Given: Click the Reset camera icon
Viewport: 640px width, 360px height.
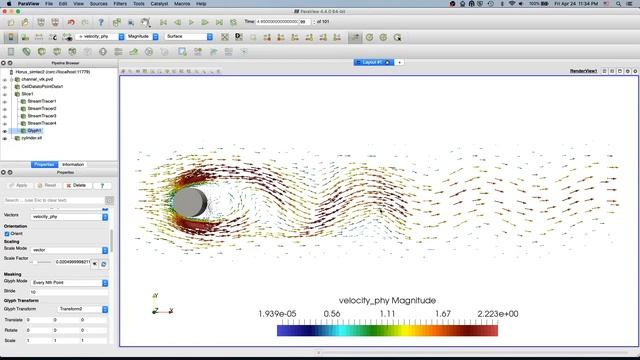Looking at the screenshot, I should pos(225,37).
